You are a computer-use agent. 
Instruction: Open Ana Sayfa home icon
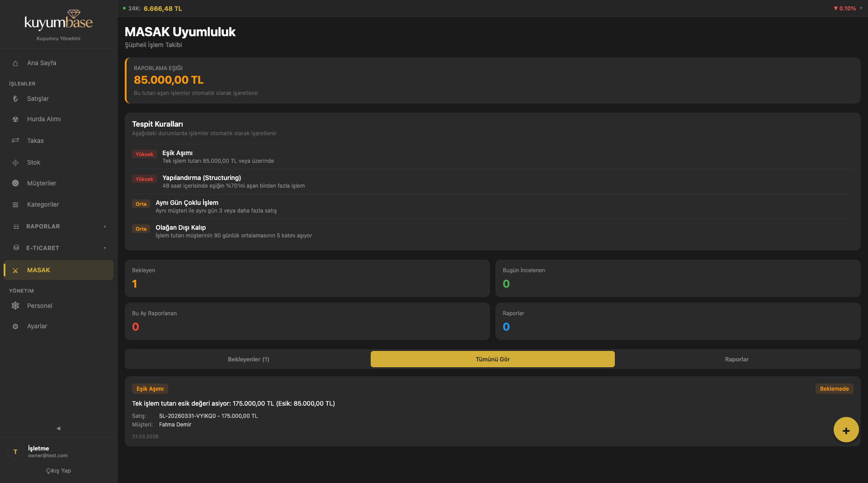(15, 63)
